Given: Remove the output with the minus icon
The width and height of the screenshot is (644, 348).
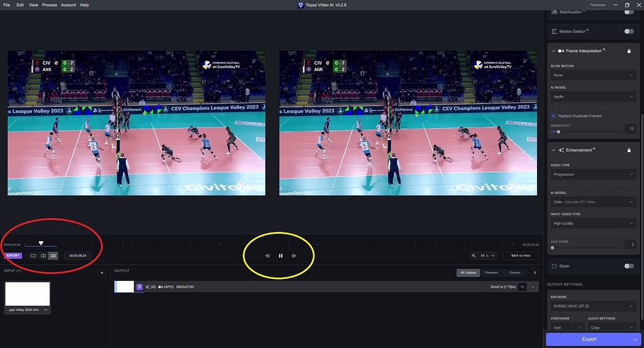Looking at the screenshot, I should [x=533, y=287].
